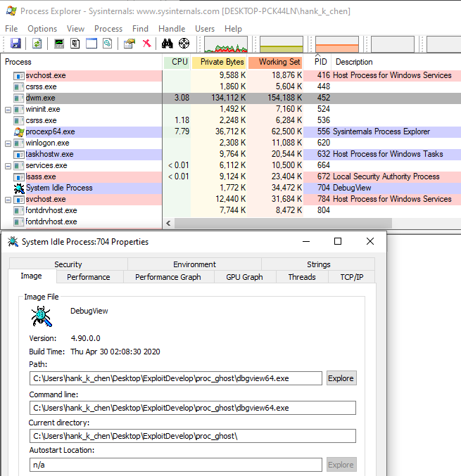This screenshot has width=461, height=476.
Task: Collapse the svchost.exe 784 tree node
Action: click(8, 200)
